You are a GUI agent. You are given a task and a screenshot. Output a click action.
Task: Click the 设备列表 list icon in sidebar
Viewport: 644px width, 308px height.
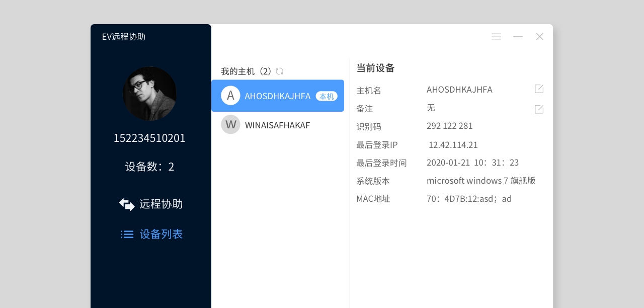(127, 234)
